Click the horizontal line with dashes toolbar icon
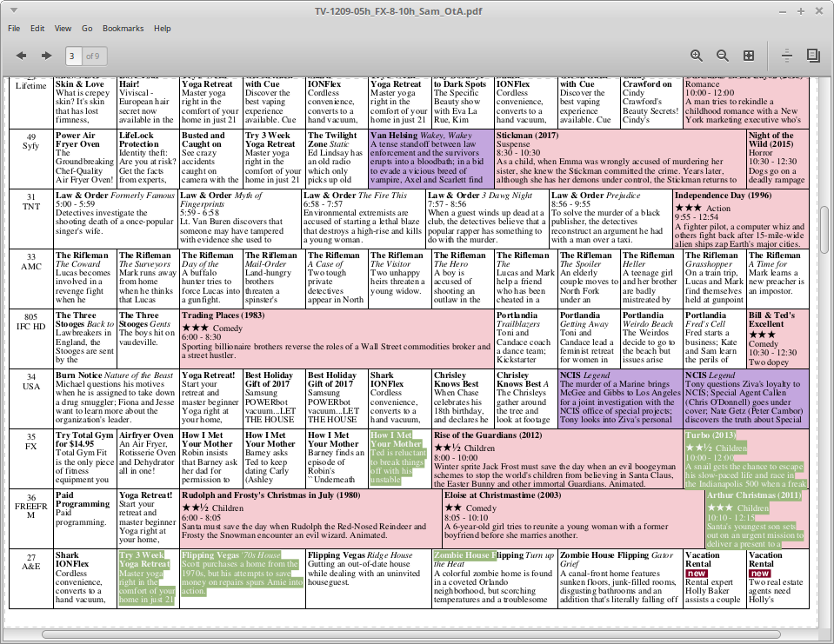 [787, 56]
